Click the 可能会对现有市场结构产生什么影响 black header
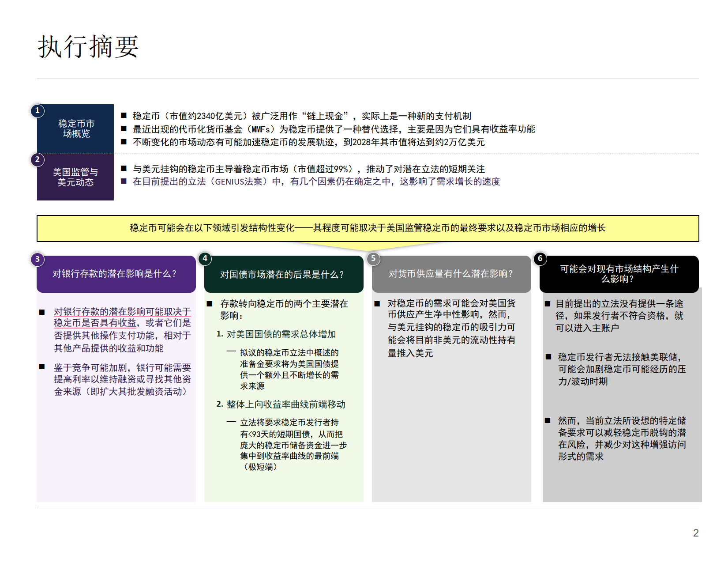The image size is (728, 563). (619, 274)
